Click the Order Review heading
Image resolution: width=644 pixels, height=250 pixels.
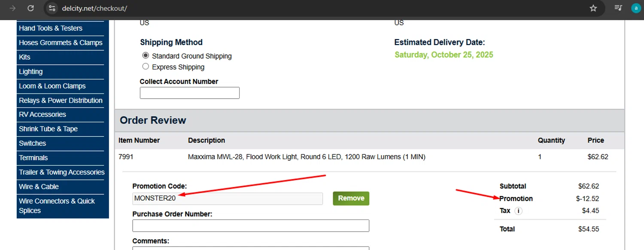tap(153, 120)
